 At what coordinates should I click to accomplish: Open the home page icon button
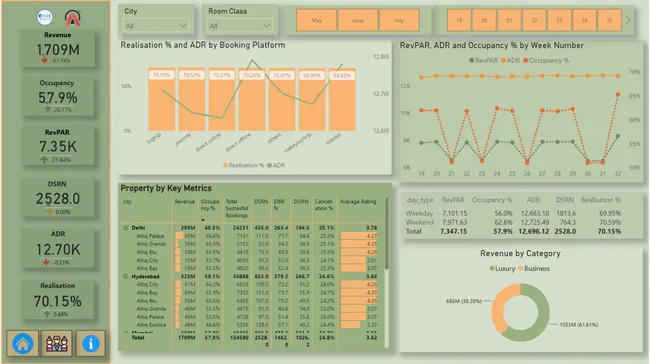point(22,343)
